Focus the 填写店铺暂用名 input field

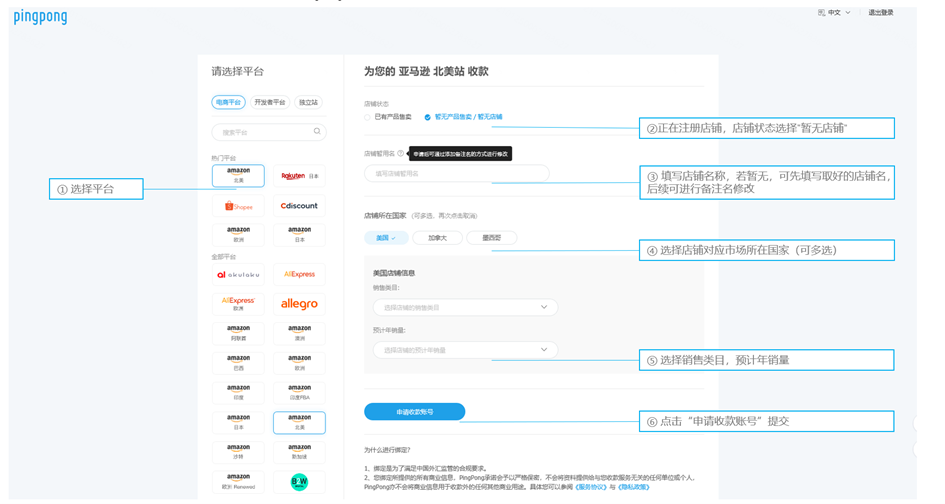click(456, 174)
